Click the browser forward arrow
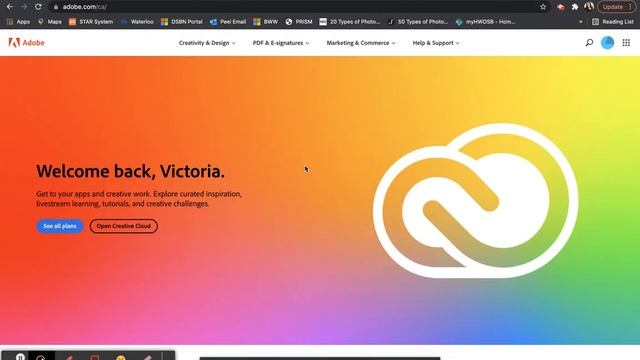640x360 pixels. (24, 7)
